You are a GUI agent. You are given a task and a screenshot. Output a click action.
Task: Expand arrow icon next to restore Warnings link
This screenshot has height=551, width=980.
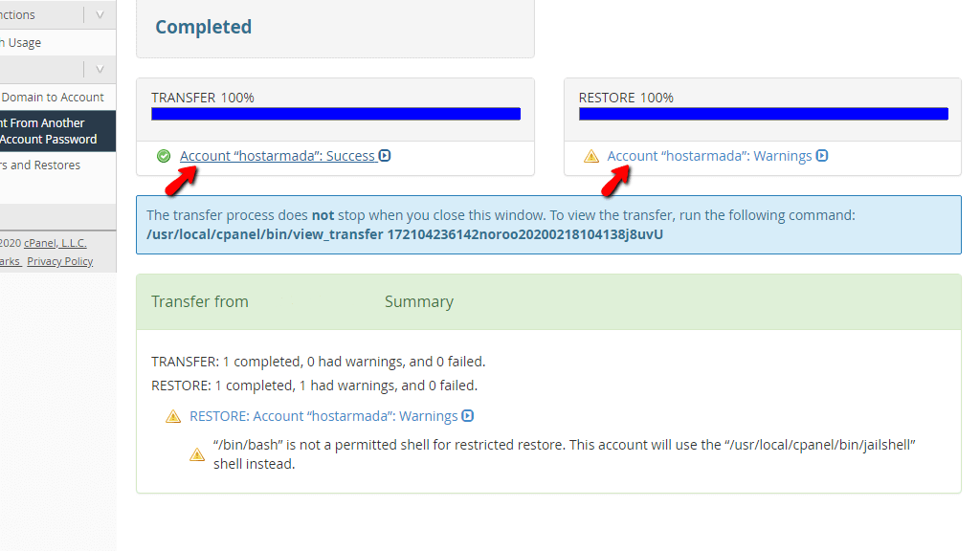(822, 155)
